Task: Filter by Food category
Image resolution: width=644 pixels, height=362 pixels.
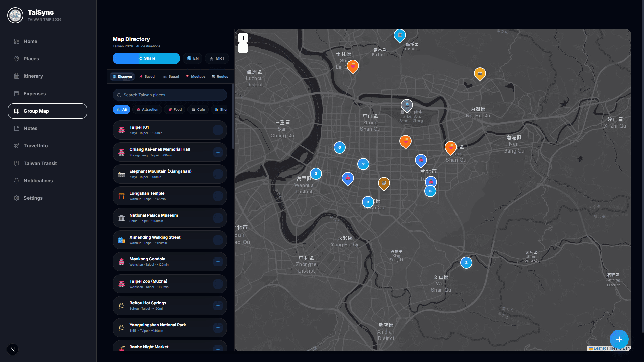Action: [x=175, y=110]
